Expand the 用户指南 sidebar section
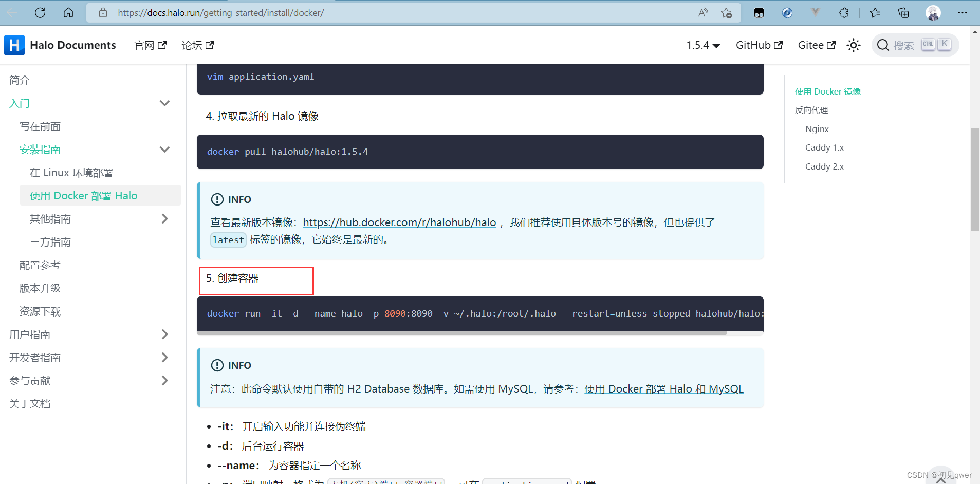Image resolution: width=980 pixels, height=484 pixels. (164, 334)
